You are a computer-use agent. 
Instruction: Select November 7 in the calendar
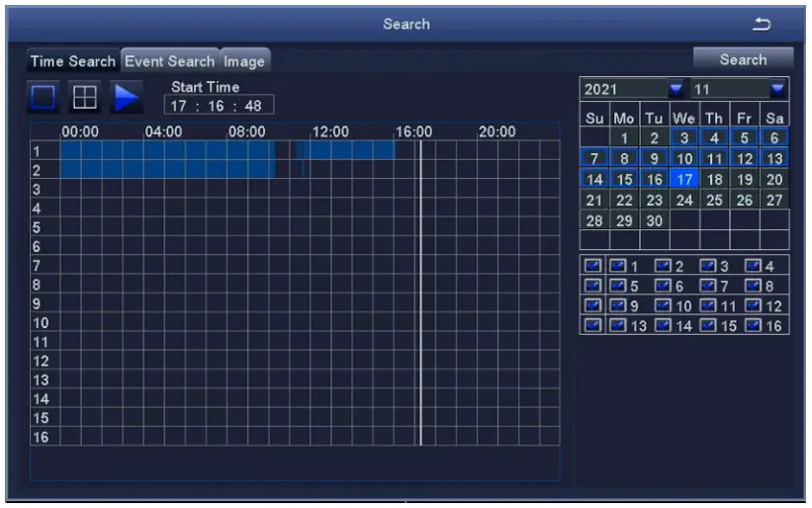coord(594,158)
